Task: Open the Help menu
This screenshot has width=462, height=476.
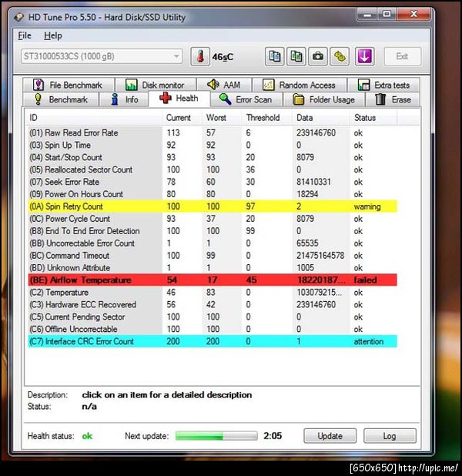Action: click(x=53, y=35)
